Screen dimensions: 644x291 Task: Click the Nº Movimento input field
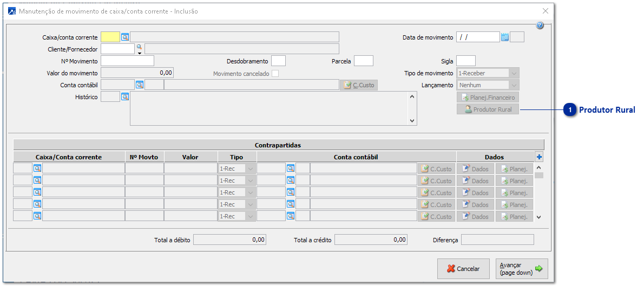pos(127,61)
